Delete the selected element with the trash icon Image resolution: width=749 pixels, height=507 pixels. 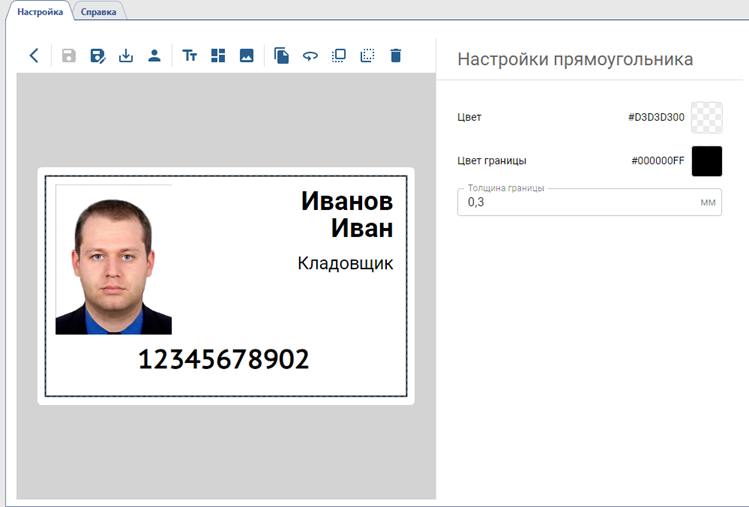[x=396, y=56]
